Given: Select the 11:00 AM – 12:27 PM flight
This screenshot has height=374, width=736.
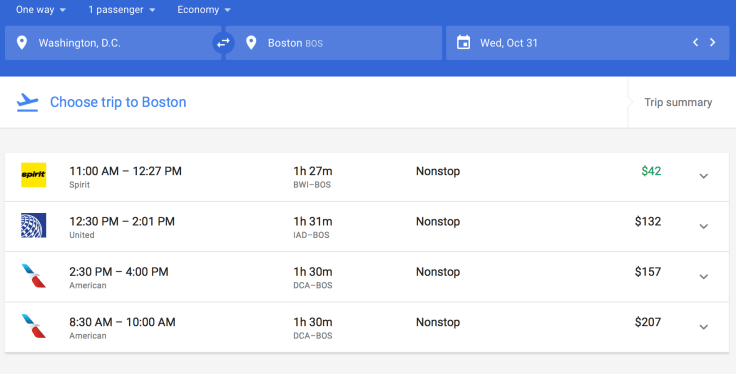Looking at the screenshot, I should click(x=367, y=177).
